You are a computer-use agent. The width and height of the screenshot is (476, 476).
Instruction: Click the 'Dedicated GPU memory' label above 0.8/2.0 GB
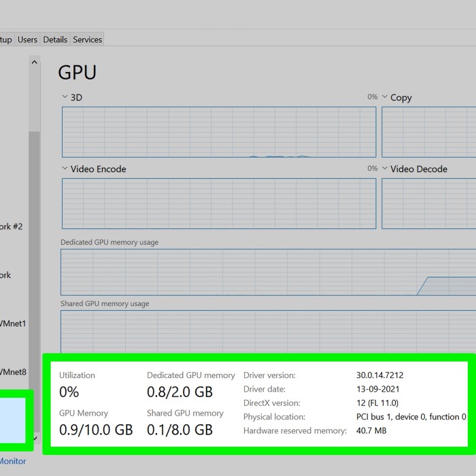[191, 375]
